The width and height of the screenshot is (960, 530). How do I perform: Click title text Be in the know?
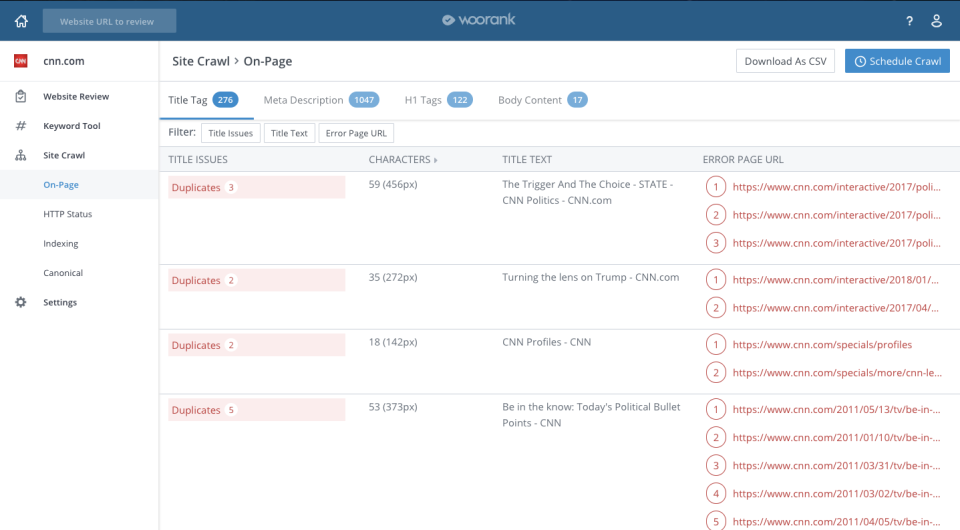[x=591, y=415]
